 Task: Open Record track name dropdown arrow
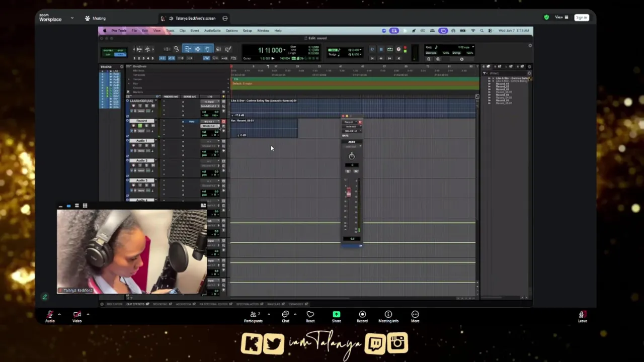[156, 120]
